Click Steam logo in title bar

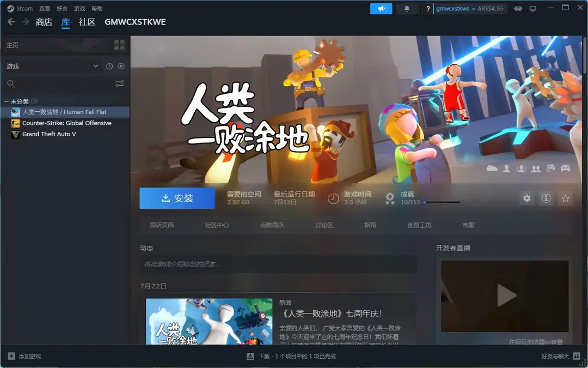point(10,8)
